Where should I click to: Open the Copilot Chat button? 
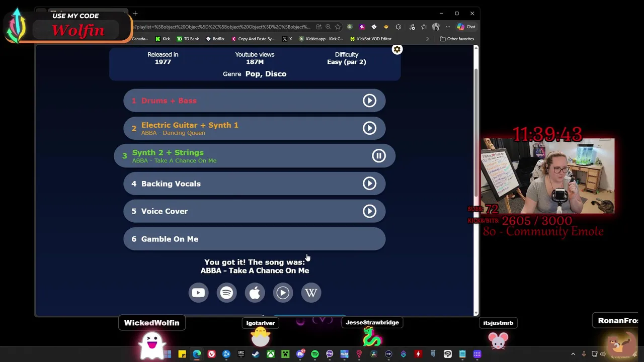(x=466, y=27)
